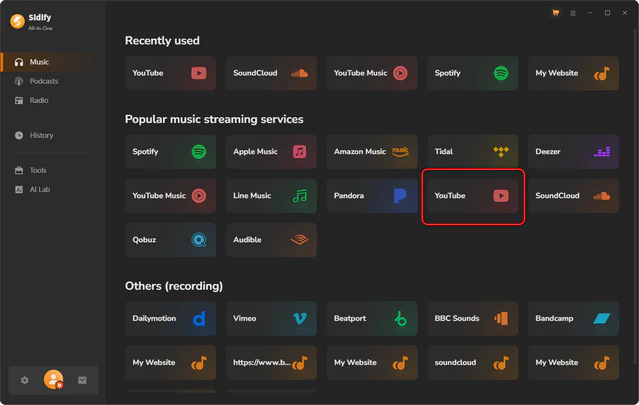Choose the Apple Music service card
Image resolution: width=639 pixels, height=405 pixels.
pyautogui.click(x=271, y=152)
